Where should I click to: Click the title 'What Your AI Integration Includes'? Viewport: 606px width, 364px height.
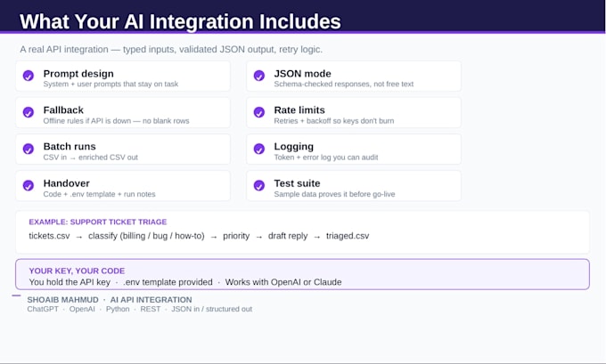[x=181, y=21]
